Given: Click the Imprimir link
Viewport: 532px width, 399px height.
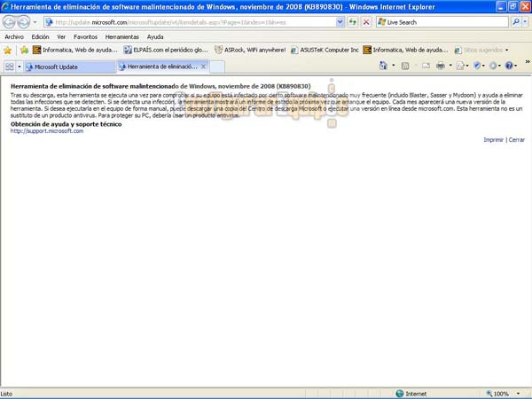Looking at the screenshot, I should pos(493,140).
